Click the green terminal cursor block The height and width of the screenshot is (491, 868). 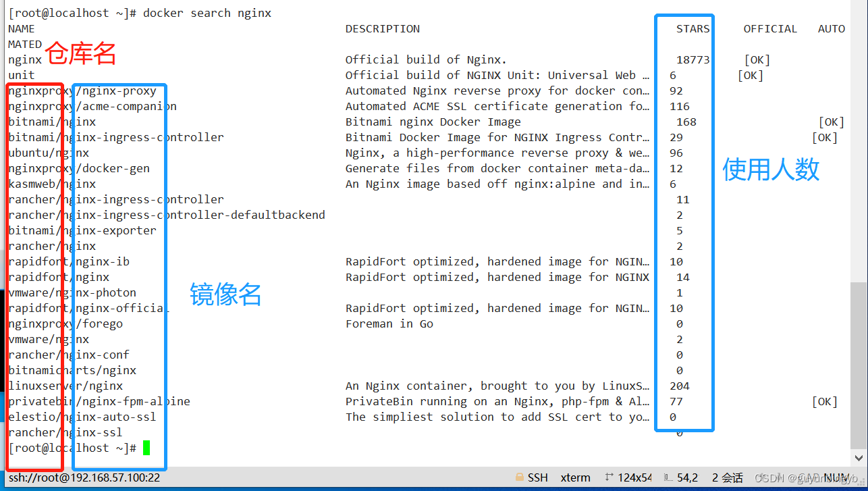coord(146,448)
